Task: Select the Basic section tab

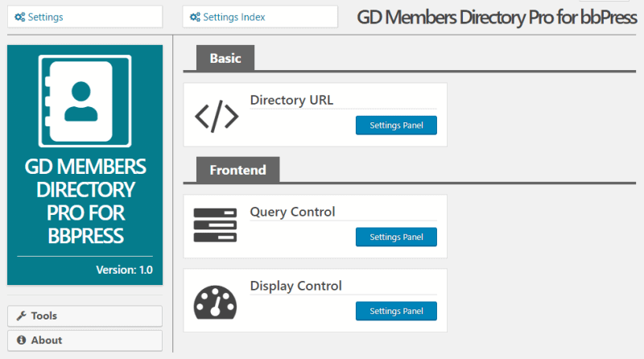Action: pos(225,58)
